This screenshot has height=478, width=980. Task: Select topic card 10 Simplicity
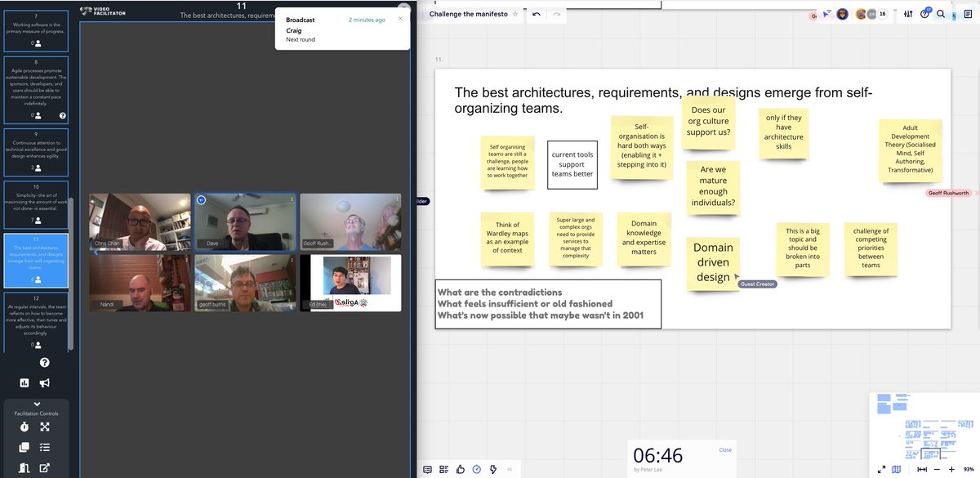pos(36,203)
